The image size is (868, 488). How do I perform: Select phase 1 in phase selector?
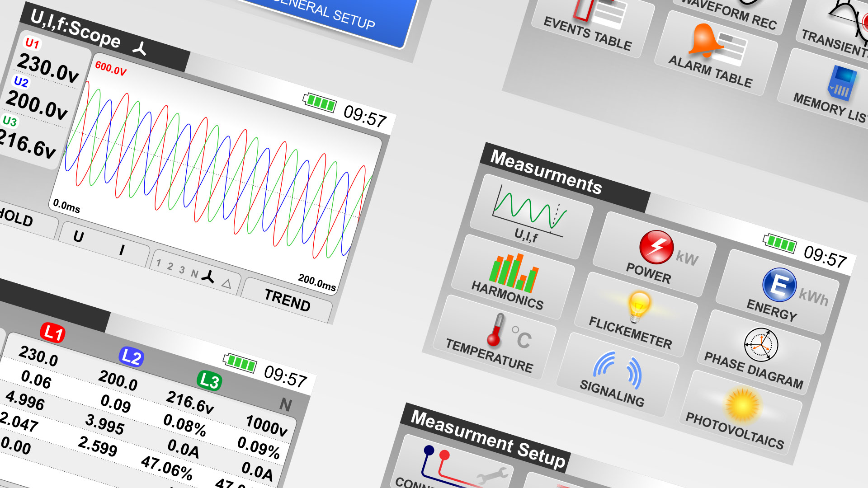pos(159,263)
